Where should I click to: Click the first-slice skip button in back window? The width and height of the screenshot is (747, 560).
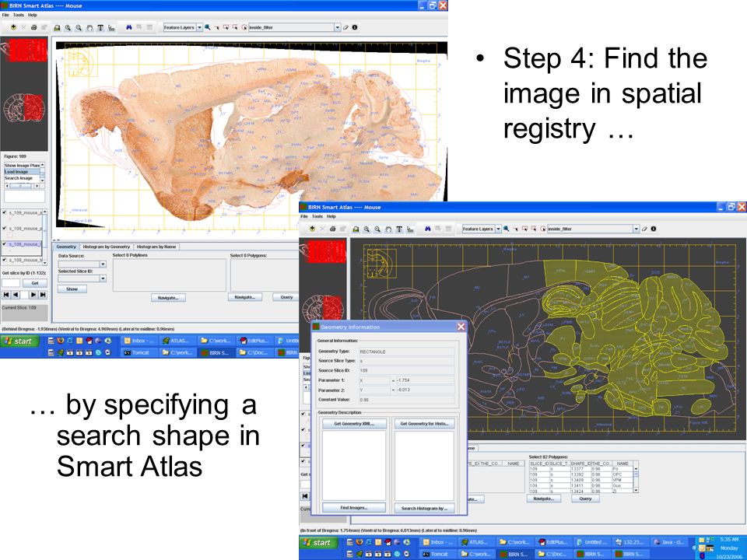click(x=6, y=295)
